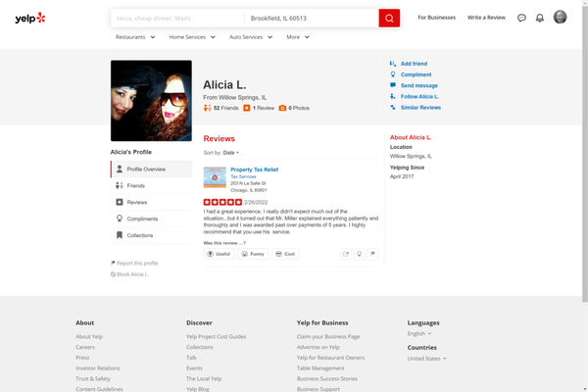
Task: Open Yelp Project Cost Guides link
Action: click(x=216, y=336)
